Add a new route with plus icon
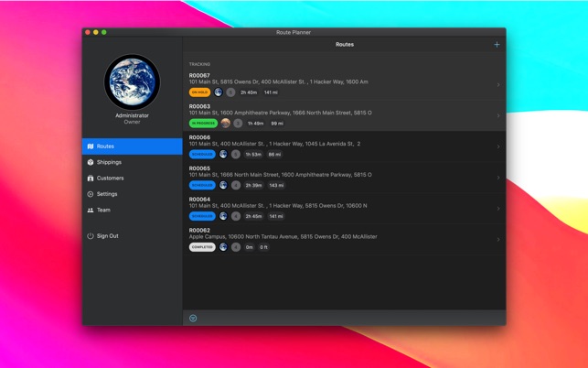This screenshot has height=368, width=588. 497,44
